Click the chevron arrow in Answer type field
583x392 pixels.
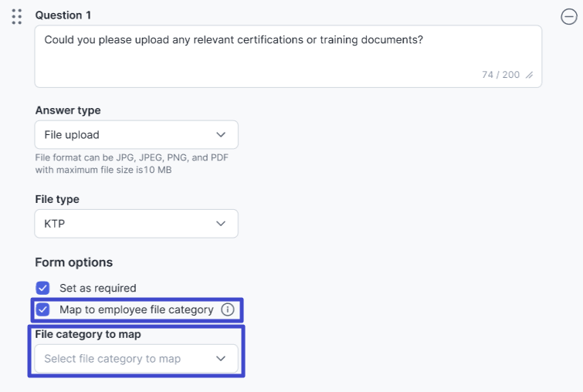click(x=221, y=134)
